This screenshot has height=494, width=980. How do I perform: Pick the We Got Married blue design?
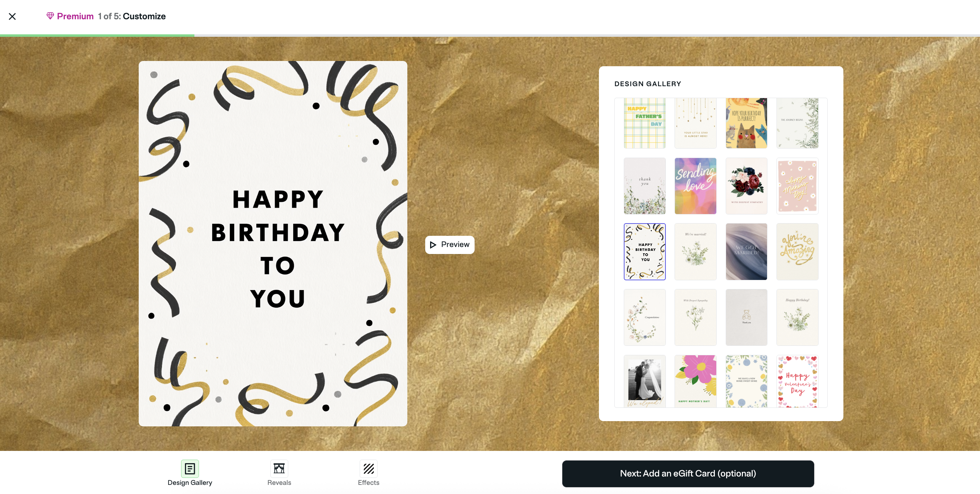click(746, 252)
